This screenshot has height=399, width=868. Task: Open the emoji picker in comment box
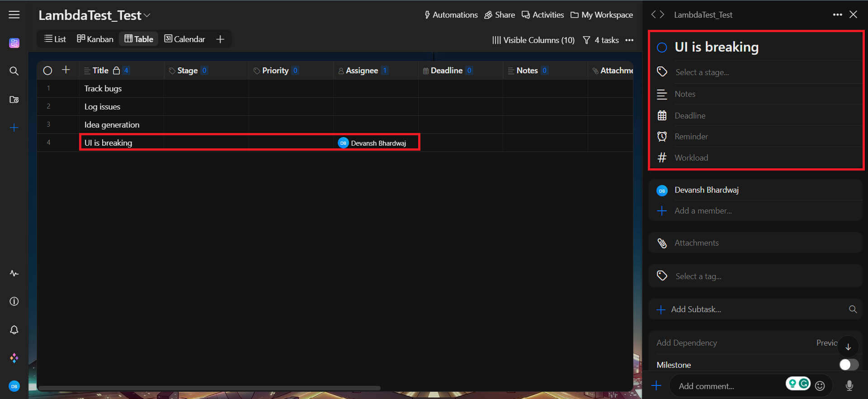click(820, 385)
